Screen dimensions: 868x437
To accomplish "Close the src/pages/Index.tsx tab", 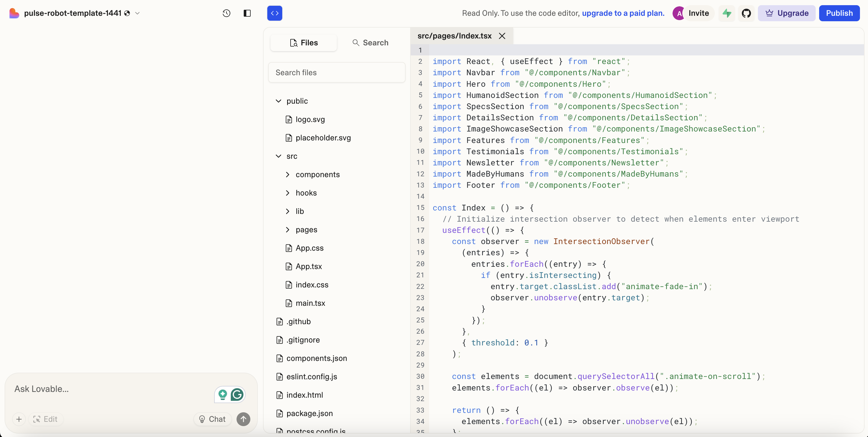I will (x=502, y=36).
